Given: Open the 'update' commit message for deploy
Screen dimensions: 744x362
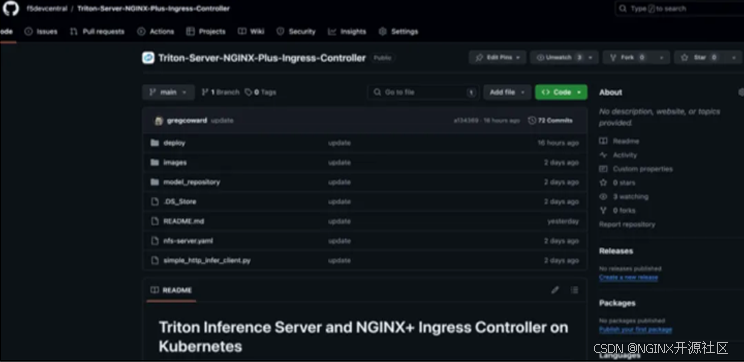Looking at the screenshot, I should point(339,143).
